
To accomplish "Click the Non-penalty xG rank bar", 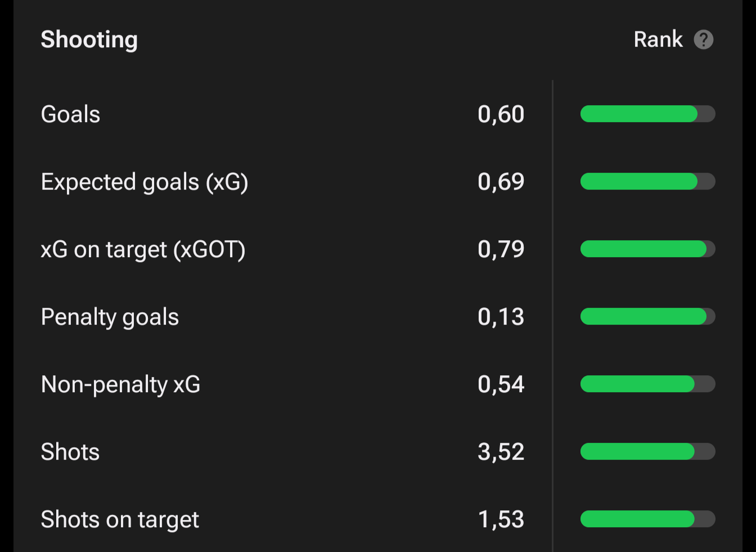I will [647, 384].
